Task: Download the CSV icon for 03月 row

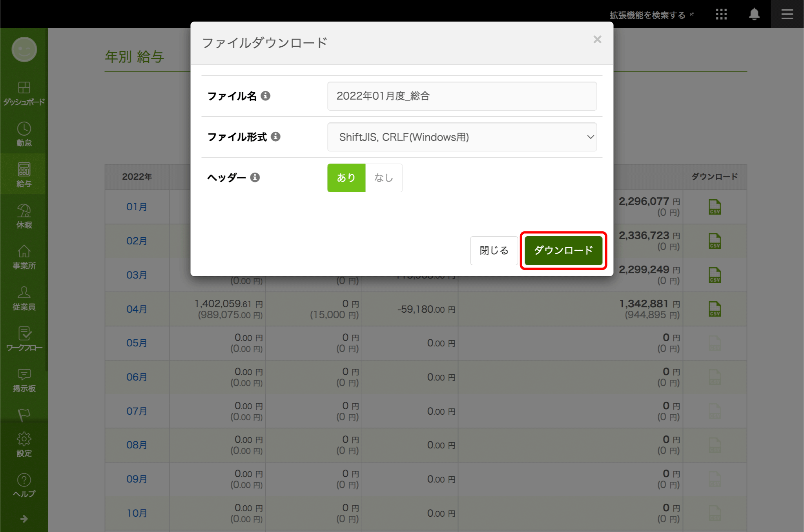Action: (x=715, y=275)
